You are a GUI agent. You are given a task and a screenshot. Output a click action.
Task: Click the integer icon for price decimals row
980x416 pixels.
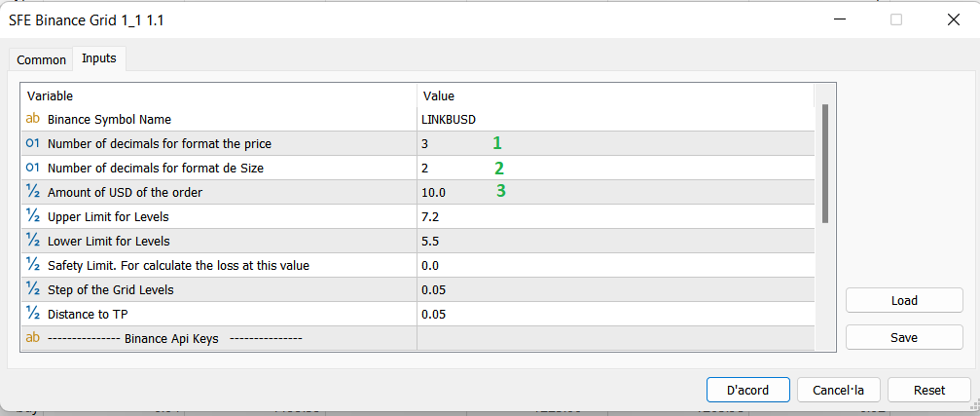click(32, 143)
